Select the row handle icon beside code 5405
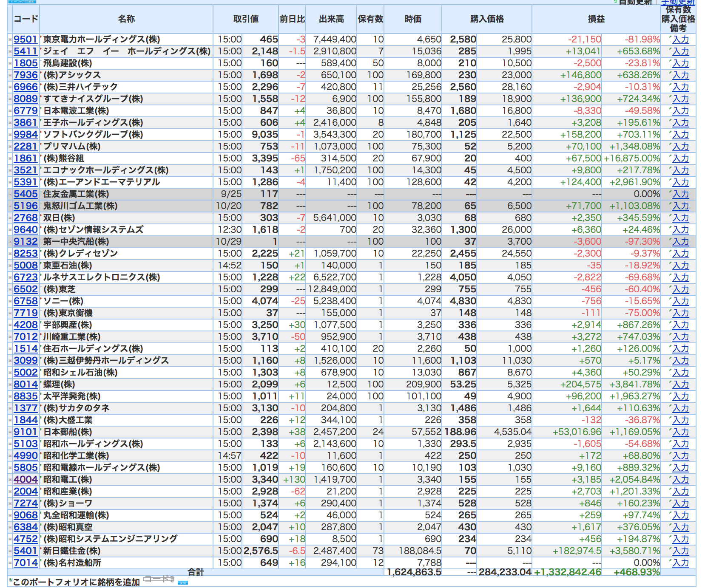The height and width of the screenshot is (588, 705). (10, 194)
